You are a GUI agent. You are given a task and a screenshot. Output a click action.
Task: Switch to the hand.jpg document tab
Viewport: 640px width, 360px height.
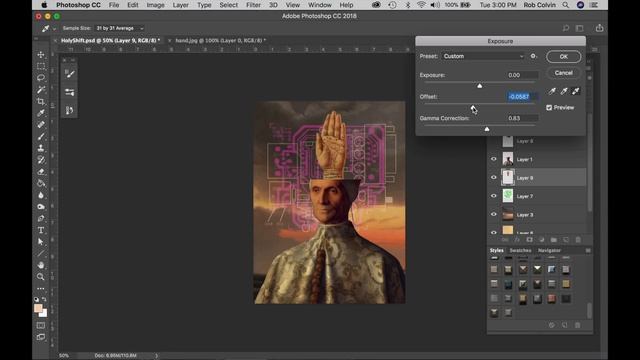click(x=220, y=40)
